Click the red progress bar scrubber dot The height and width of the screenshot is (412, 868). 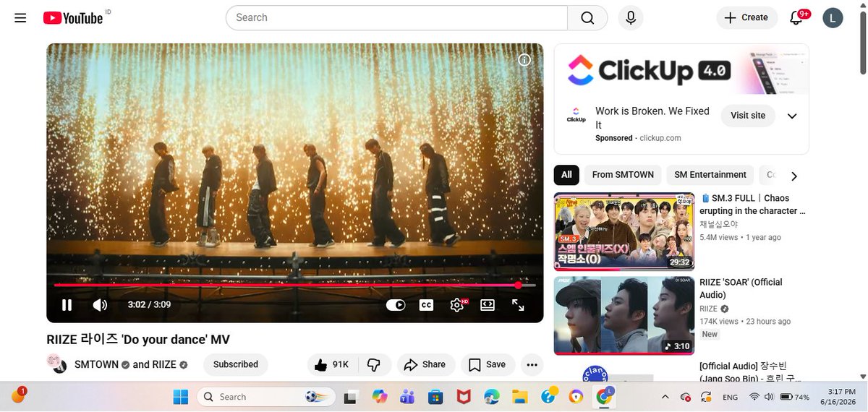point(518,286)
